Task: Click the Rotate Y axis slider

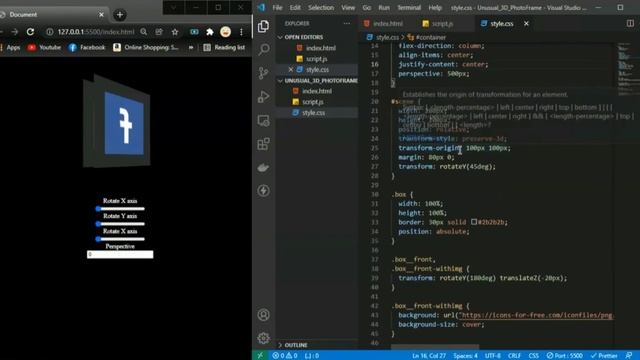Action: 120,224
